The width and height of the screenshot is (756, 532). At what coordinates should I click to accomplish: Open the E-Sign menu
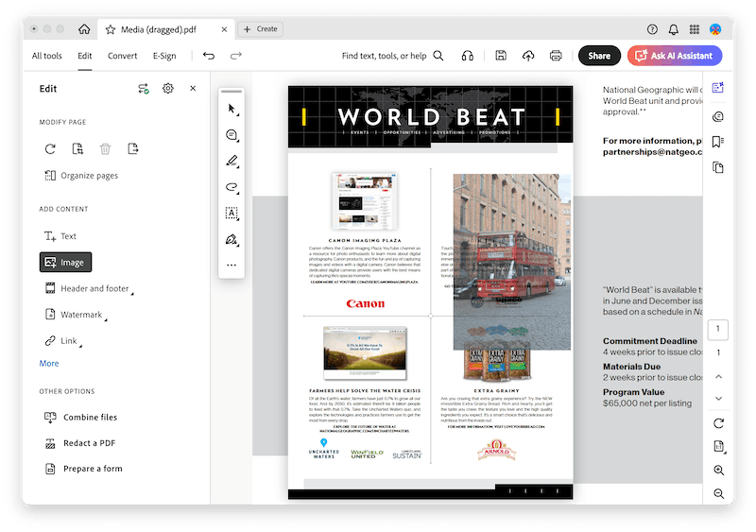coord(164,56)
